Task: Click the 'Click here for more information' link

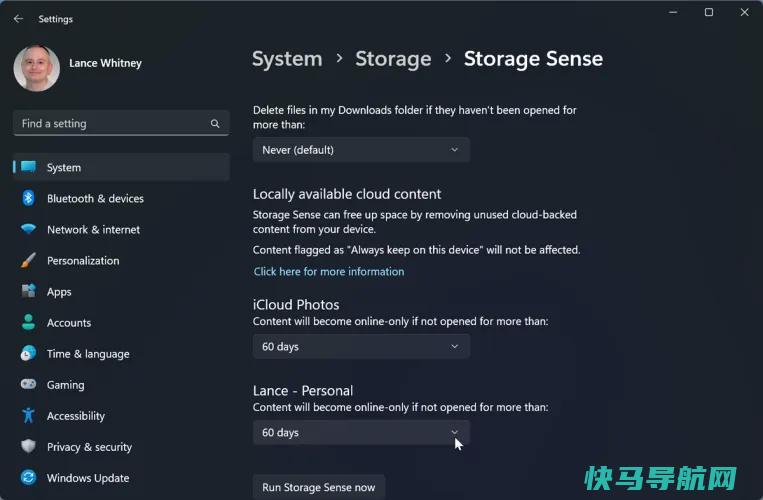Action: 329,271
